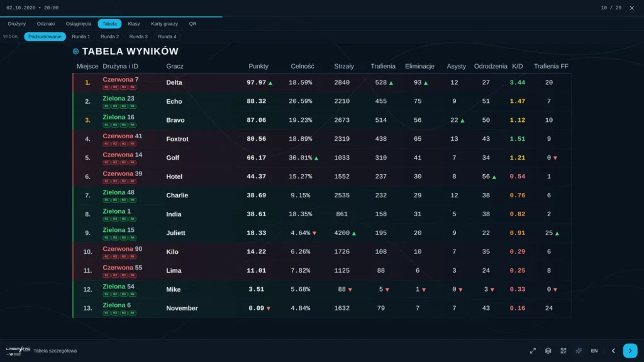Click player name Foxtrot
This screenshot has height=362, width=644.
point(177,139)
